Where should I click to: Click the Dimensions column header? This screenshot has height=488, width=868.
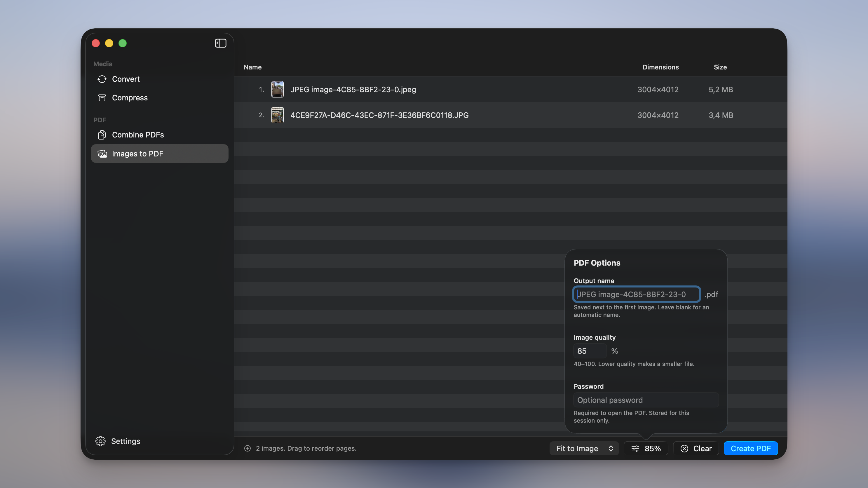(x=660, y=67)
